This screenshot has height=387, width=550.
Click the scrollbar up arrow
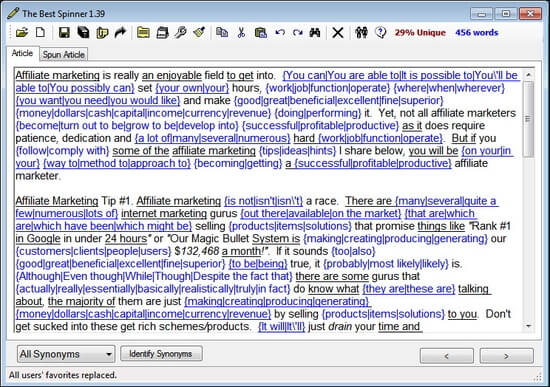(x=528, y=74)
